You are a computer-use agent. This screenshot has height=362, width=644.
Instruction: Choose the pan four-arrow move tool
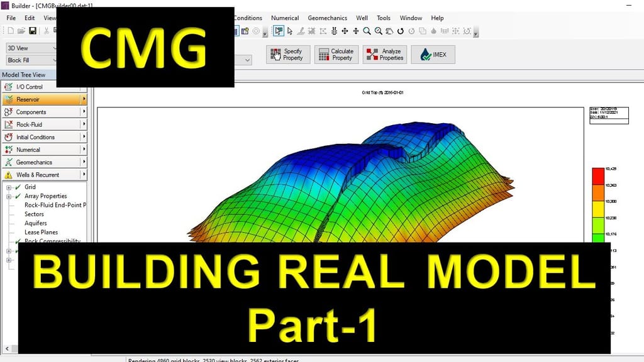tap(345, 31)
